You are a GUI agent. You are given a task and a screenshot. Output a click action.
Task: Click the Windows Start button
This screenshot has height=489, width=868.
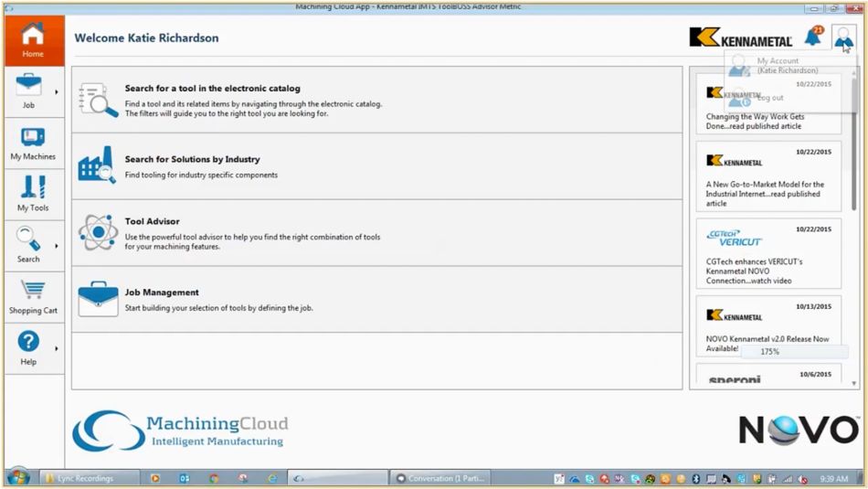(17, 477)
